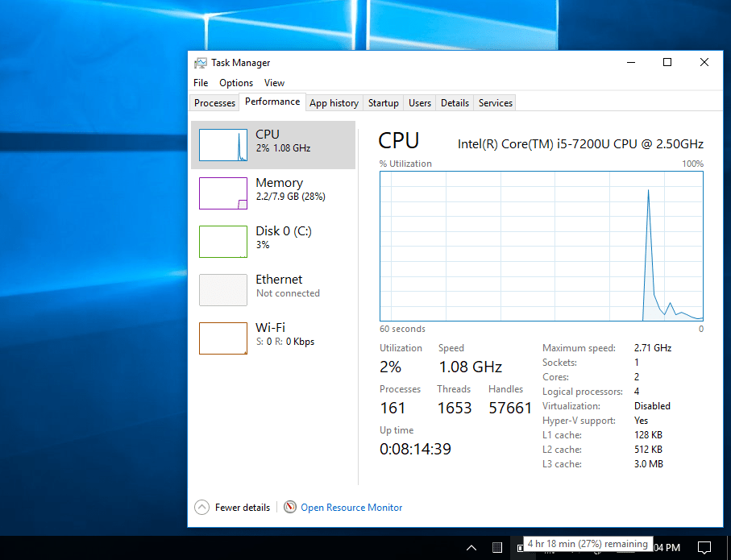The image size is (731, 560).
Task: Collapse view with Fewer details arrow
Action: [x=201, y=507]
